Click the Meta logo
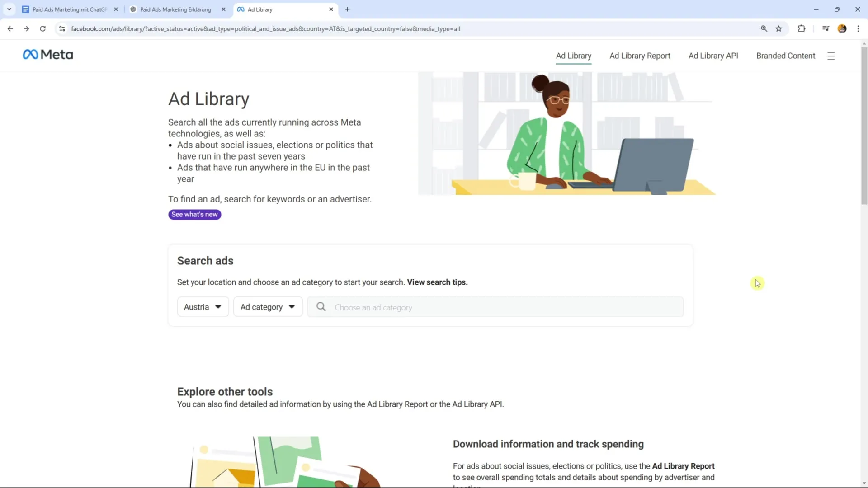This screenshot has width=868, height=488. click(x=48, y=55)
